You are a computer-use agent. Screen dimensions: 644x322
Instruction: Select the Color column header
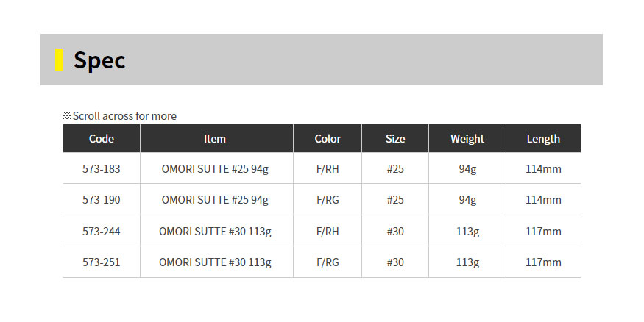[x=328, y=139]
